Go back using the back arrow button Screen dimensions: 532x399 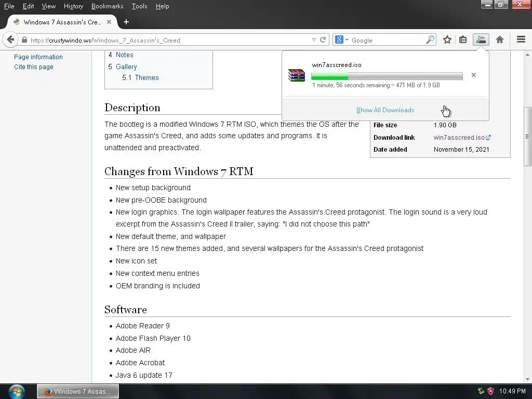(x=10, y=40)
